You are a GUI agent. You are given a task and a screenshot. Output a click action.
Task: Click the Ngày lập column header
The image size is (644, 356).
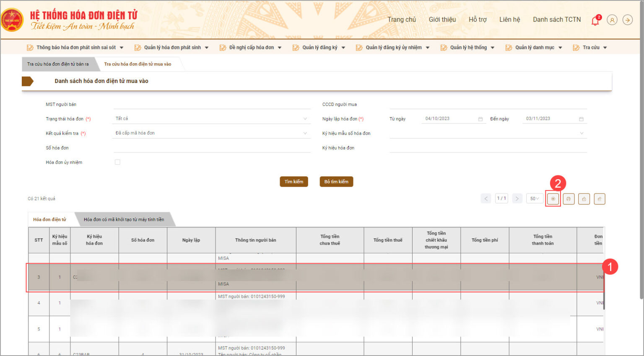pyautogui.click(x=191, y=240)
